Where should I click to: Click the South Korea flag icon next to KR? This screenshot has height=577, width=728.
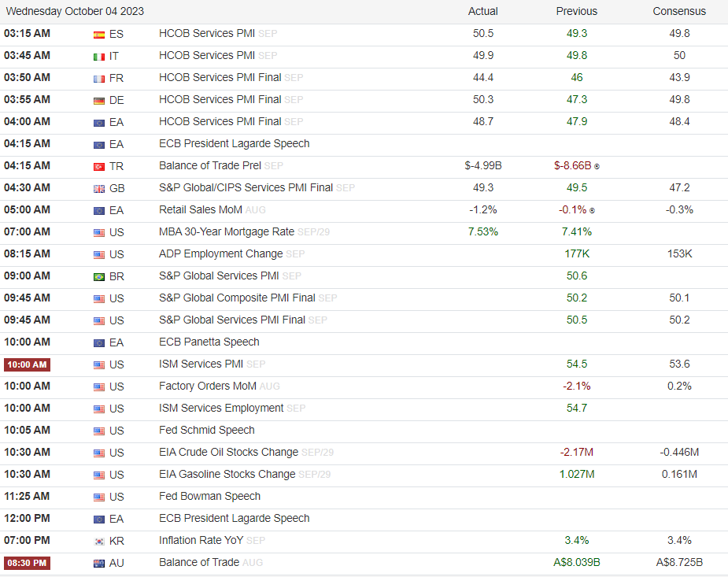coord(99,542)
